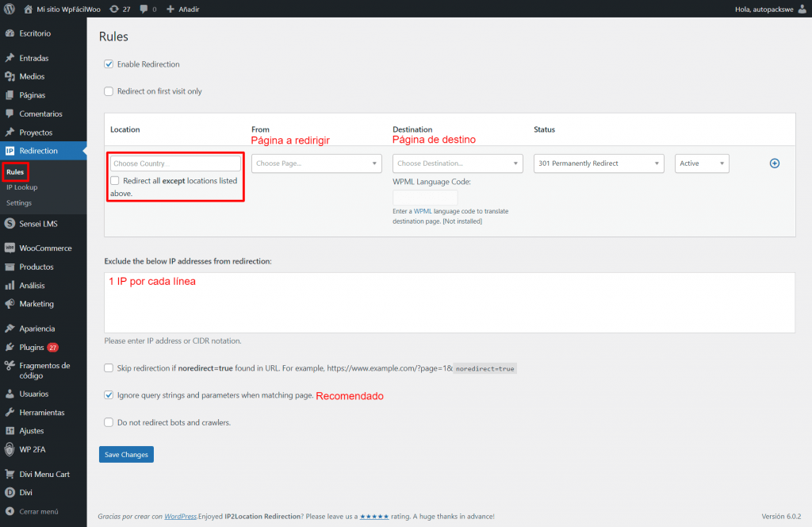
Task: Click the Escritorio dashboard icon
Action: 10,33
